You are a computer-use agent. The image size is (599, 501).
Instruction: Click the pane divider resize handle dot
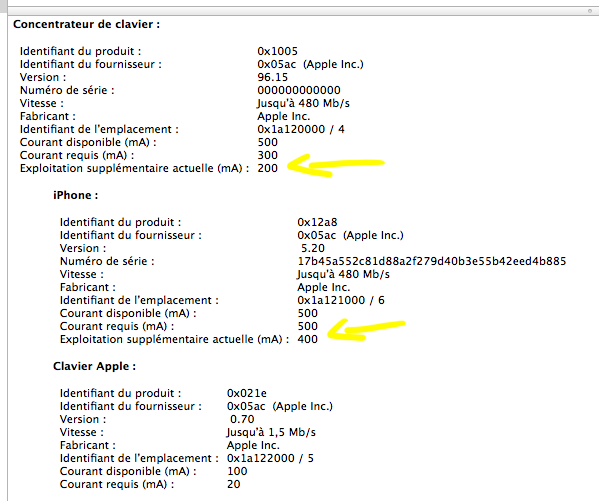(x=590, y=11)
